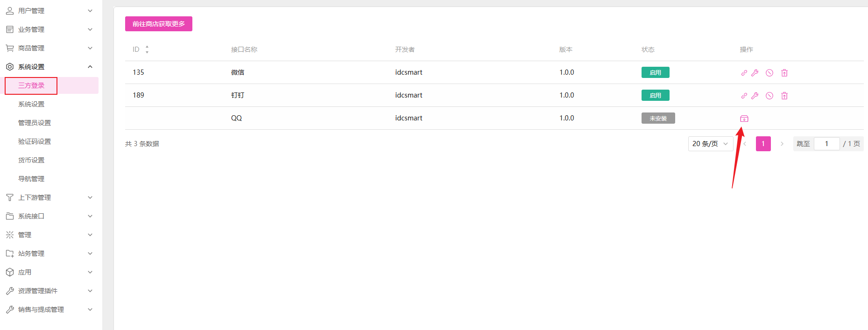Image resolution: width=868 pixels, height=330 pixels.
Task: Expand the 商品管理 sidebar menu
Action: [49, 48]
